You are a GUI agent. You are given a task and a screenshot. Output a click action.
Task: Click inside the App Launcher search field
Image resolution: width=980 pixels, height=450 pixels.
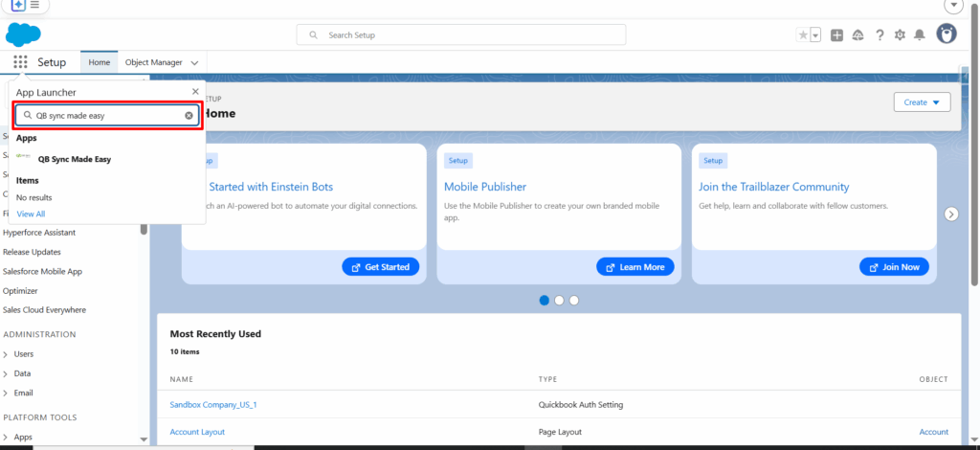pos(107,116)
